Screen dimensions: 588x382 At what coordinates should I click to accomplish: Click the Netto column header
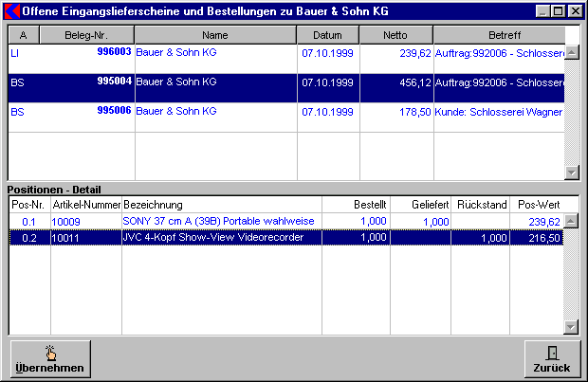pos(395,34)
